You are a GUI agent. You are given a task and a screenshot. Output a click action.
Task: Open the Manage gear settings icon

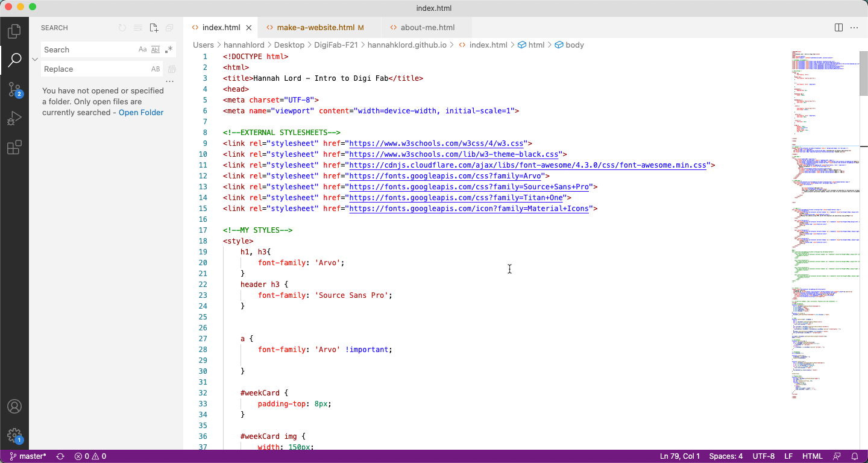(14, 435)
